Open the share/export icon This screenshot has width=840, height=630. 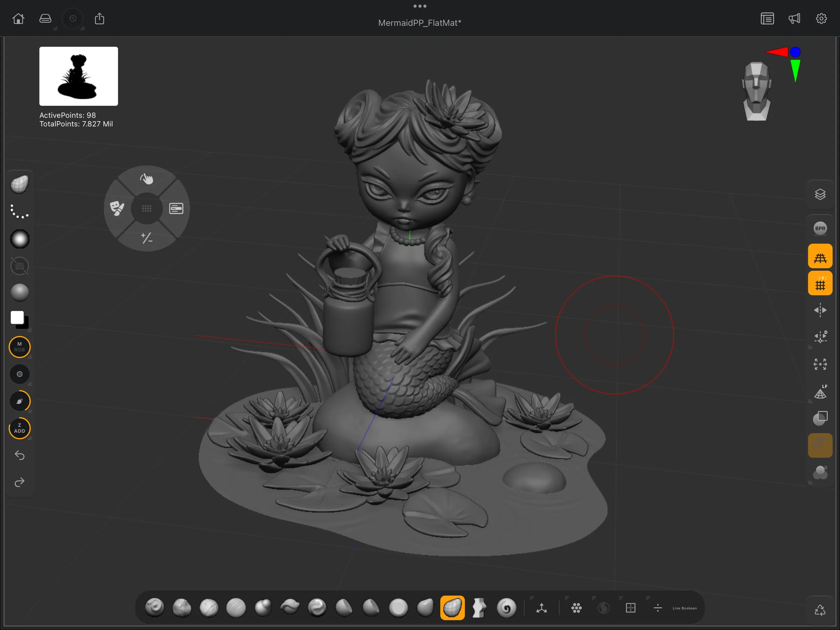coord(99,18)
